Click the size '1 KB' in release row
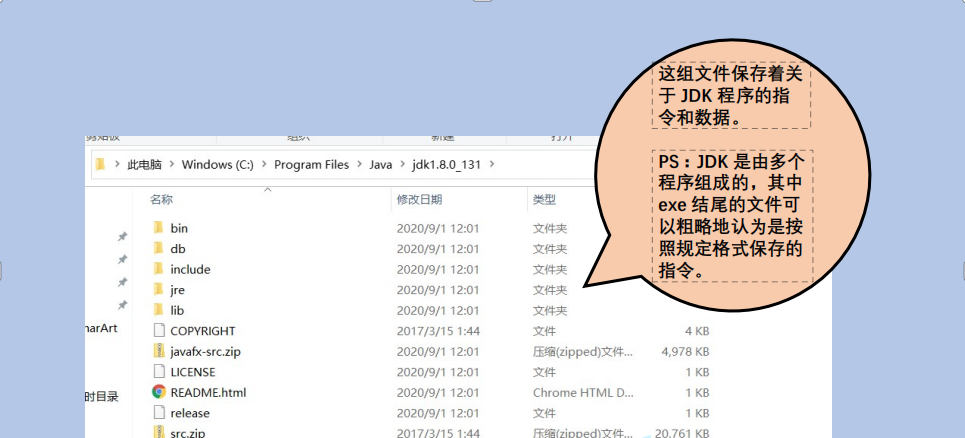Viewport: 965px width, 438px height. click(697, 413)
